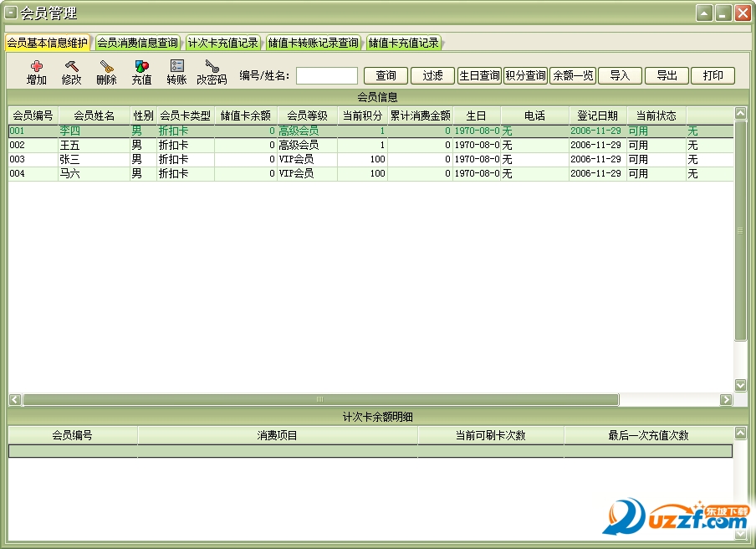Click the window menu icon beside 会员管理 title
The height and width of the screenshot is (549, 756).
pyautogui.click(x=11, y=13)
